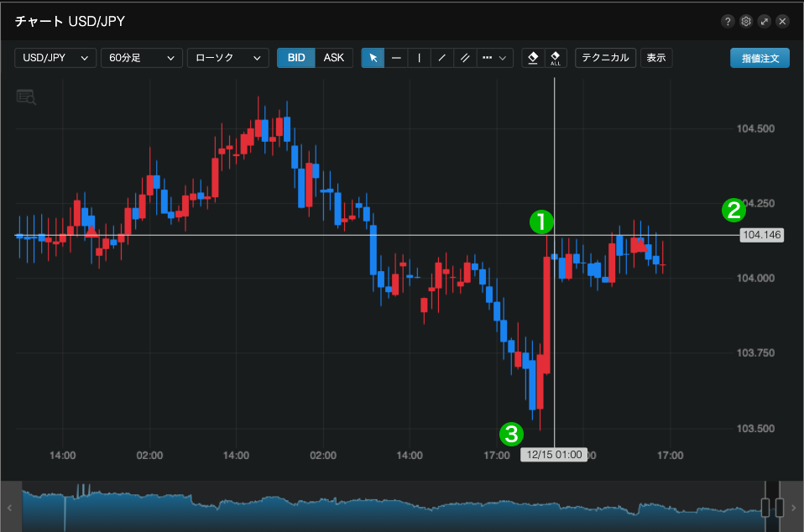The height and width of the screenshot is (532, 804).
Task: Select the parallel channel line tool
Action: [464, 58]
